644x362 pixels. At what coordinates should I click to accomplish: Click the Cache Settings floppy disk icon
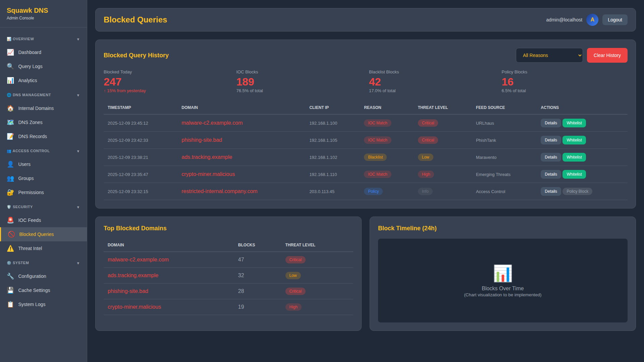coord(10,290)
